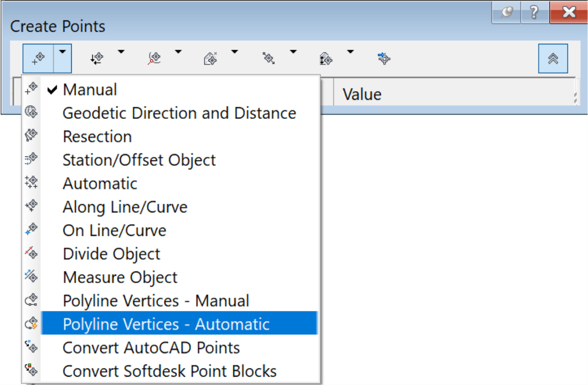The image size is (588, 385).
Task: Expand the Intersections points dropdown arrow
Action: (x=121, y=51)
